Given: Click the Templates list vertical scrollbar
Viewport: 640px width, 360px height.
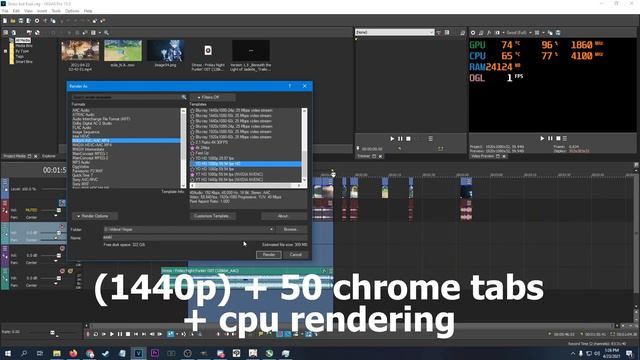Looking at the screenshot, I should tap(304, 145).
